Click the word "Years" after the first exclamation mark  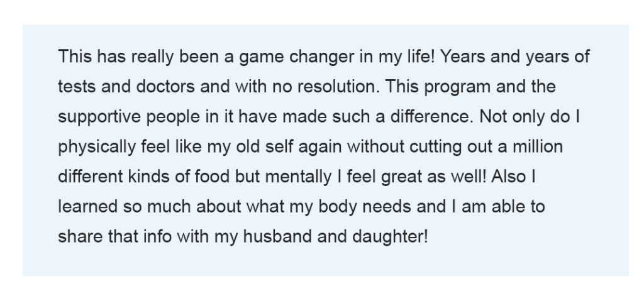pyautogui.click(x=462, y=56)
